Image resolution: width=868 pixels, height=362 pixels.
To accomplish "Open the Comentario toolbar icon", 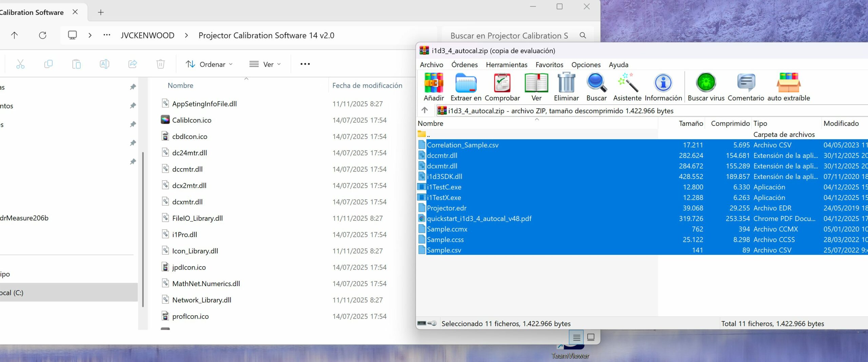I will (746, 87).
